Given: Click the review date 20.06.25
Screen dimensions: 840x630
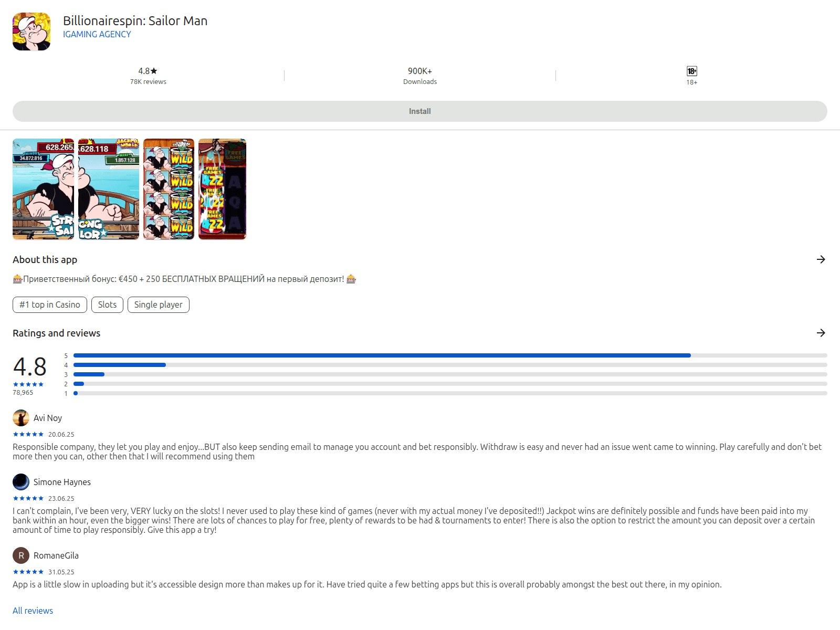Looking at the screenshot, I should coord(61,434).
